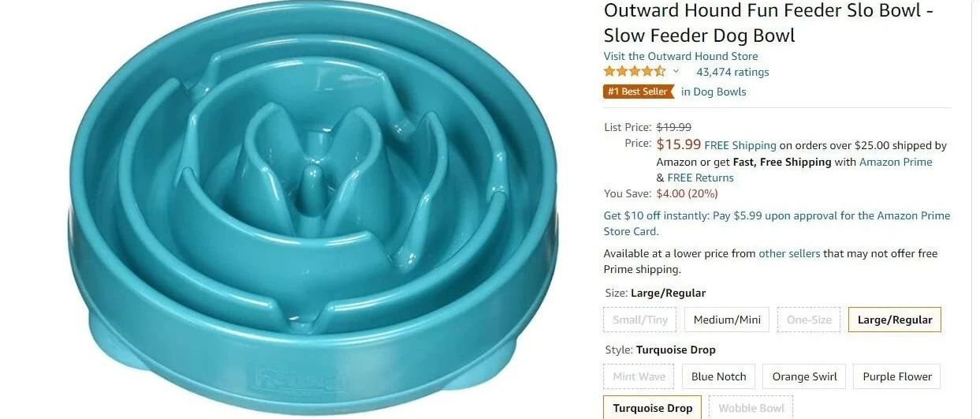Open the 43,474 ratings link
The width and height of the screenshot is (980, 419).
coord(732,72)
